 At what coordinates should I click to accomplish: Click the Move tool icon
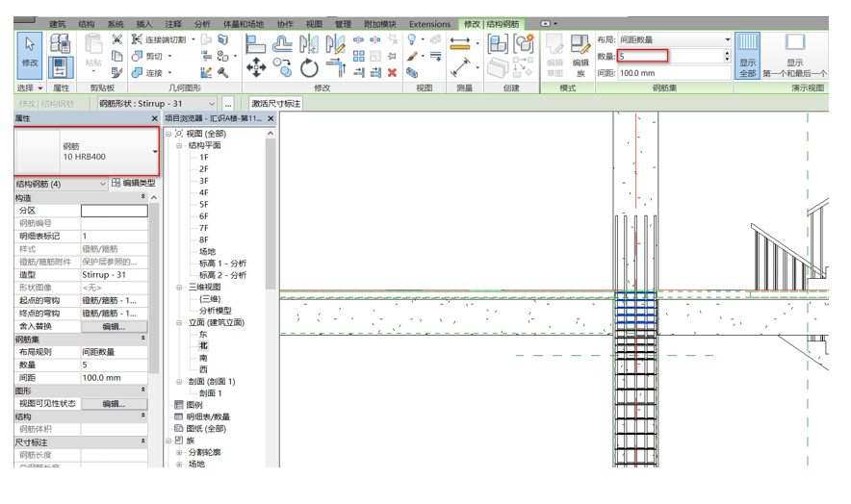256,68
